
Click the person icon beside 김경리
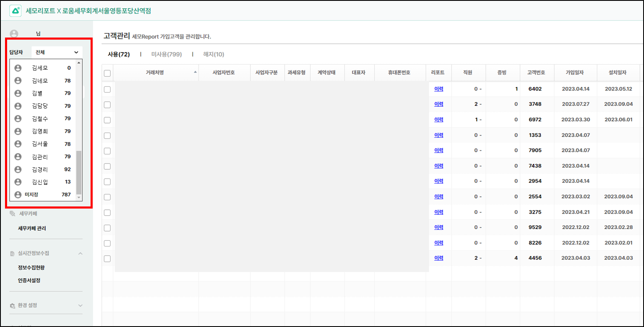tap(18, 169)
